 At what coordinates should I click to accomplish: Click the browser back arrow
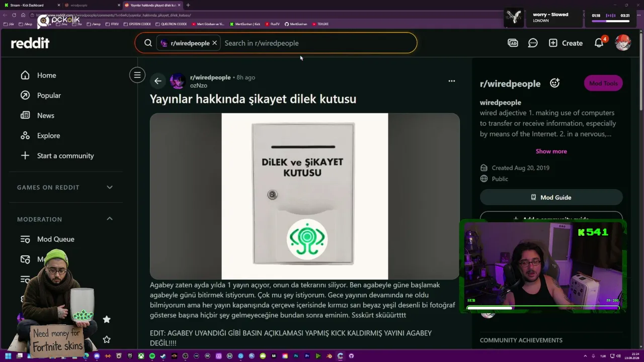coord(5,15)
